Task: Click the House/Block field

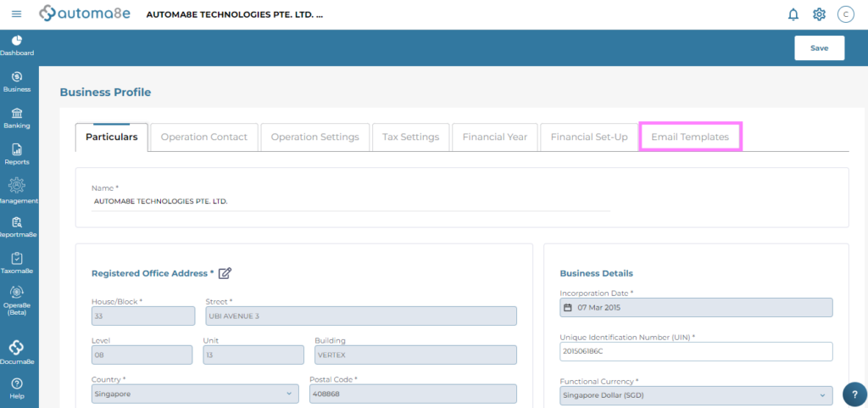Action: click(x=143, y=316)
